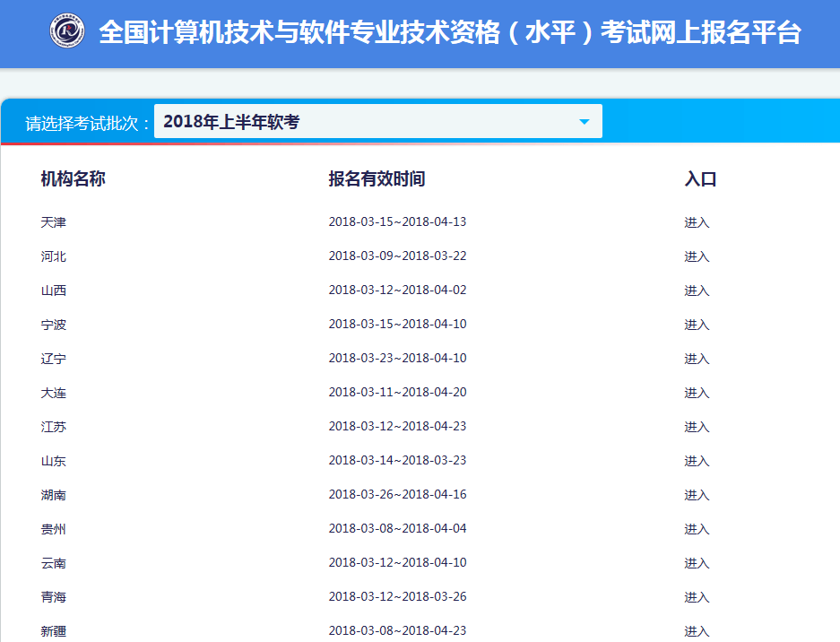This screenshot has height=642, width=840.
Task: Click date range 2018-03-15~2018-04-13
Action: pyautogui.click(x=397, y=221)
